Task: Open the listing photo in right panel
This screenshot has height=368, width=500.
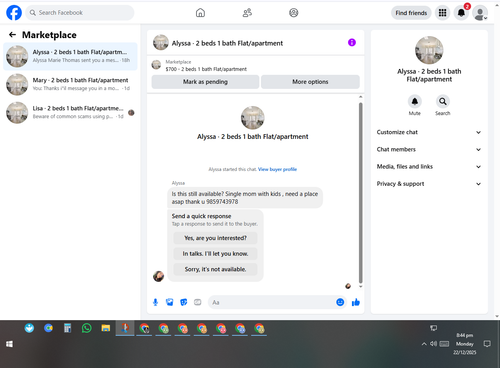Action: pyautogui.click(x=429, y=50)
